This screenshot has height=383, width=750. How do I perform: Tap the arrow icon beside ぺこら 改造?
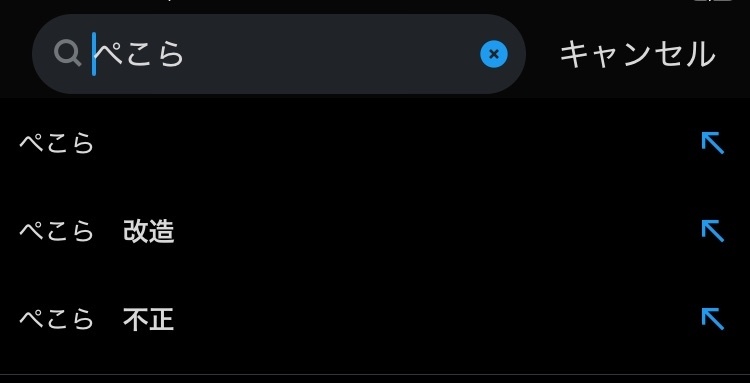click(712, 231)
